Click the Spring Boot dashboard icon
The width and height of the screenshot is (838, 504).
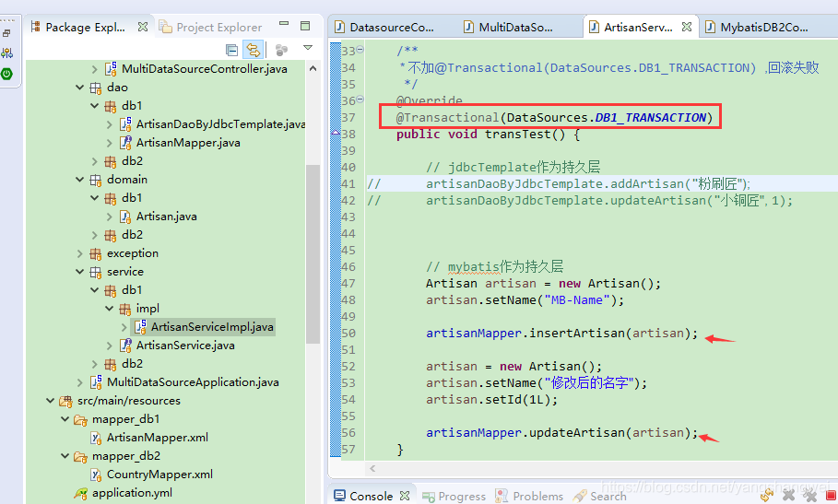6,73
